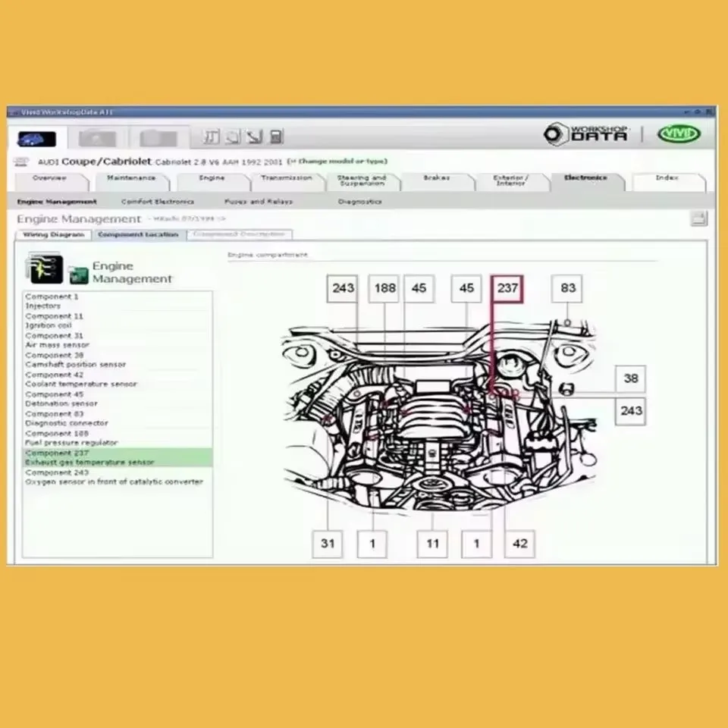Click the print icon at panel top right
The height and width of the screenshot is (728, 728).
698,218
